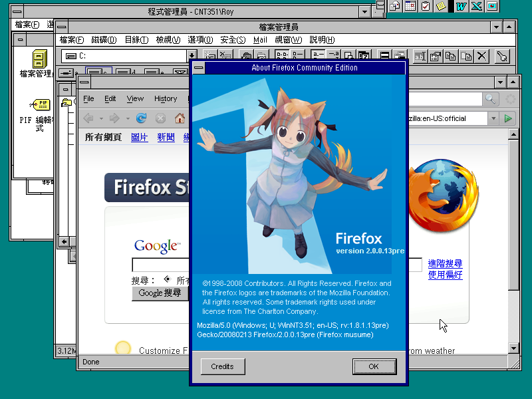Screen dimensions: 532x399
Task: Click the Firefox Reload button
Action: [x=141, y=118]
